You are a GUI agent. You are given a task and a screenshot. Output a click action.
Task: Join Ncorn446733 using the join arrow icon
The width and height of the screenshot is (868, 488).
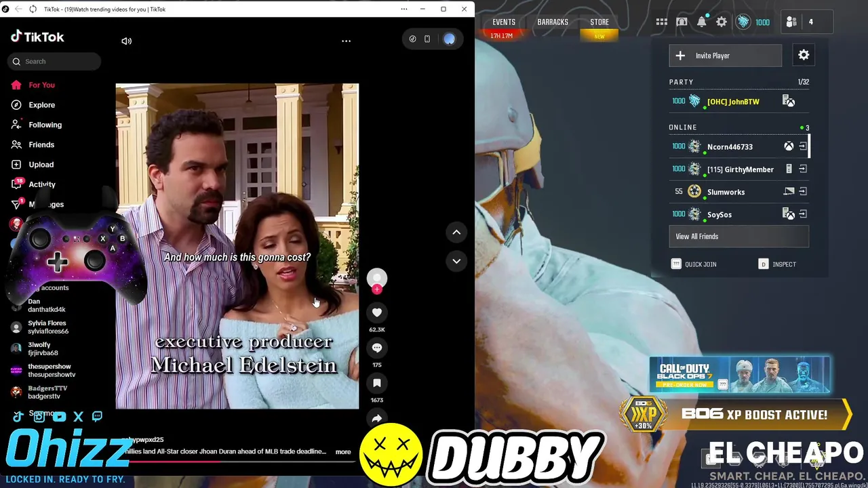(803, 146)
